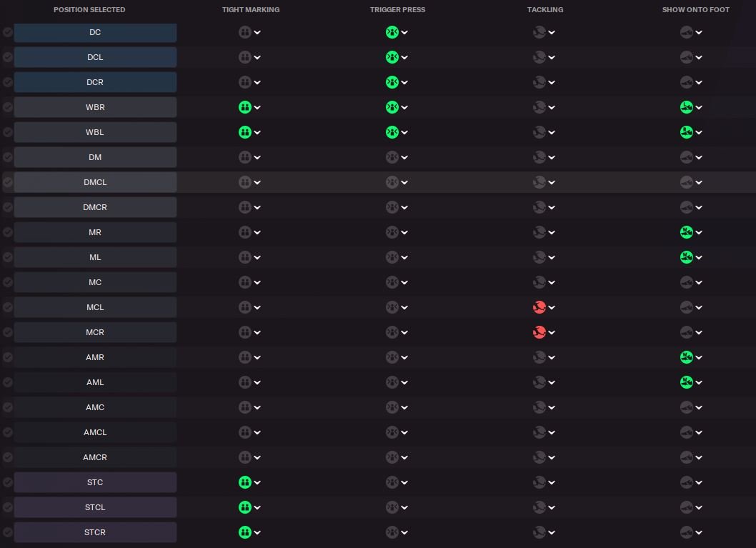This screenshot has width=756, height=548.
Task: Click the tackling icon for MCR
Action: [539, 332]
